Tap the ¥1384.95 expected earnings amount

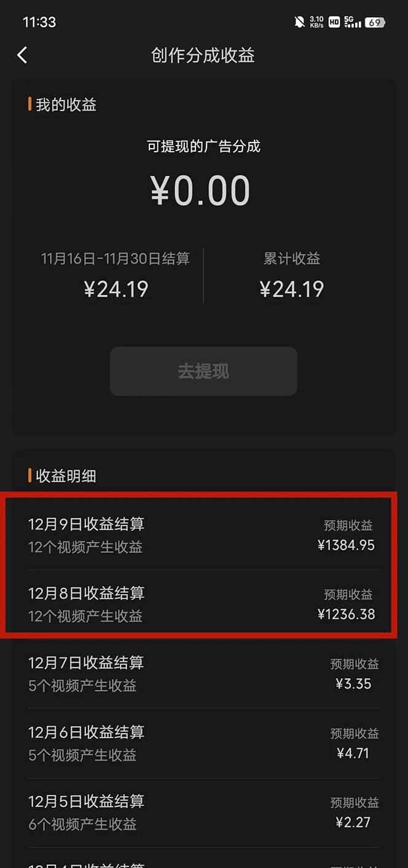(346, 545)
